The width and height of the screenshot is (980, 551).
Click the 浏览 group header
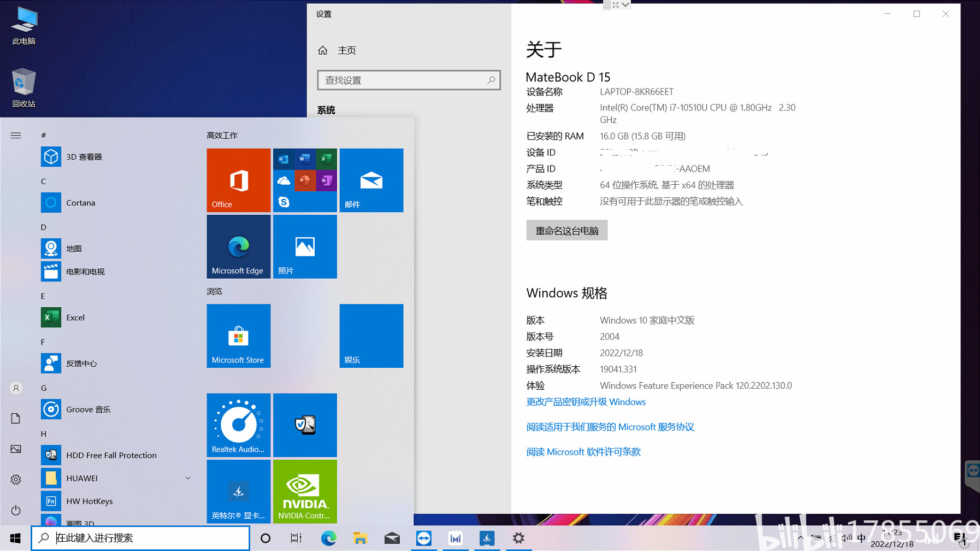pyautogui.click(x=214, y=291)
